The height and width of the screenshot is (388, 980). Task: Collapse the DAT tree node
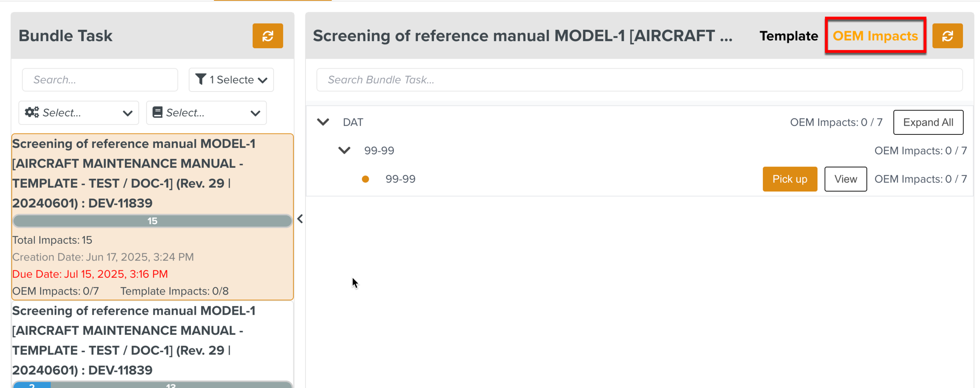pos(323,122)
